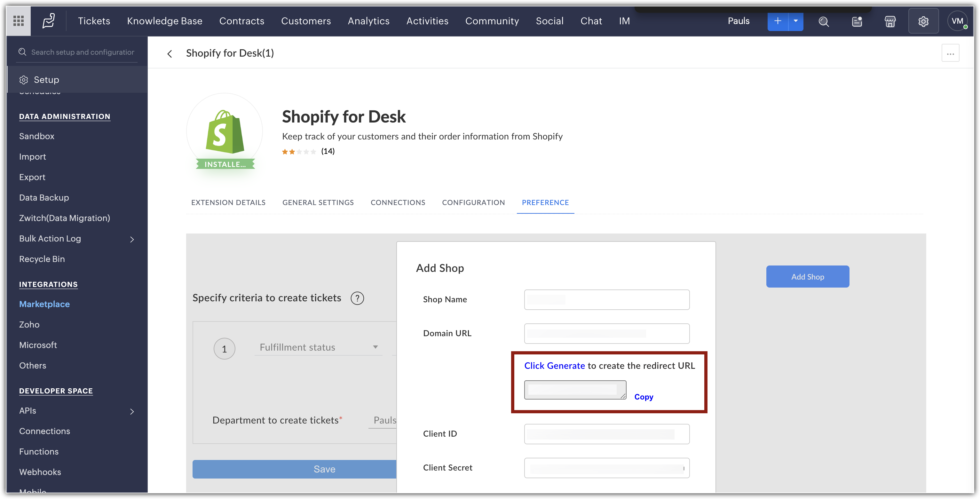Open the Chat module
This screenshot has height=499, width=980.
tap(591, 21)
